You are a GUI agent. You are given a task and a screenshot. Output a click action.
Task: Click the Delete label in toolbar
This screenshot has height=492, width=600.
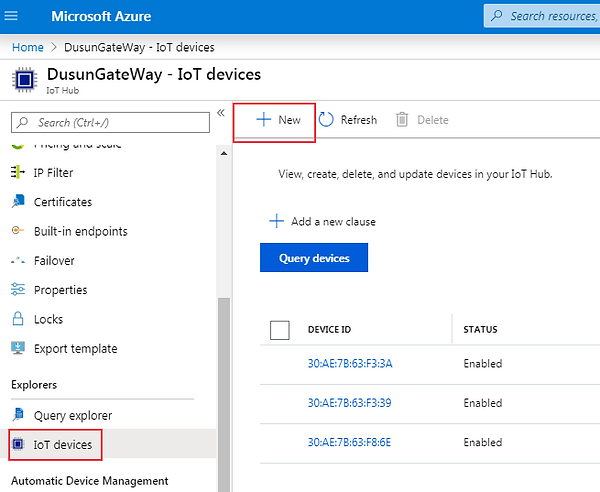pos(433,120)
